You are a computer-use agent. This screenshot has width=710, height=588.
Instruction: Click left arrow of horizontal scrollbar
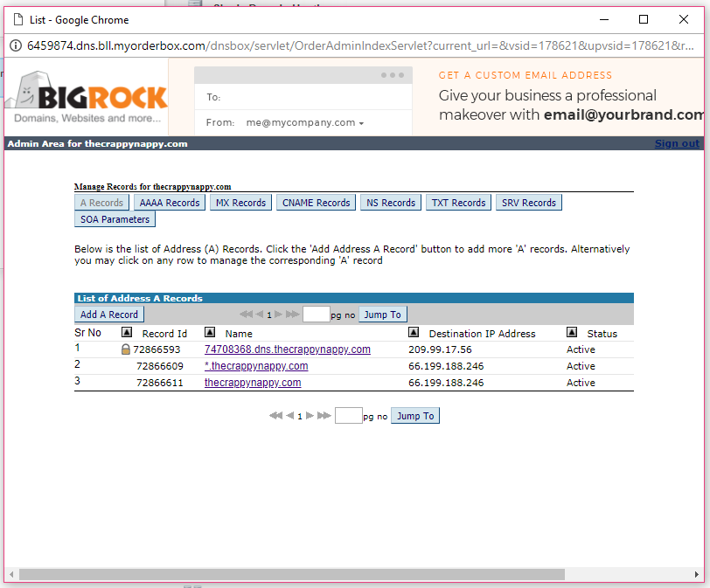11,574
